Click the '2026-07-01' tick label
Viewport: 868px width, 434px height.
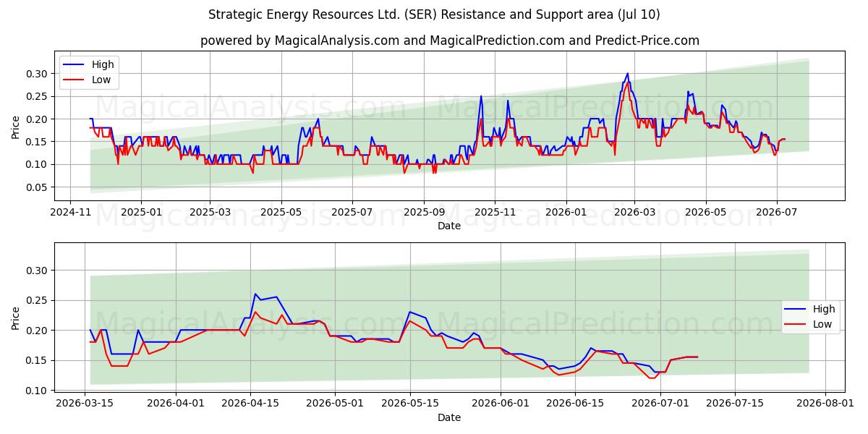click(x=660, y=404)
